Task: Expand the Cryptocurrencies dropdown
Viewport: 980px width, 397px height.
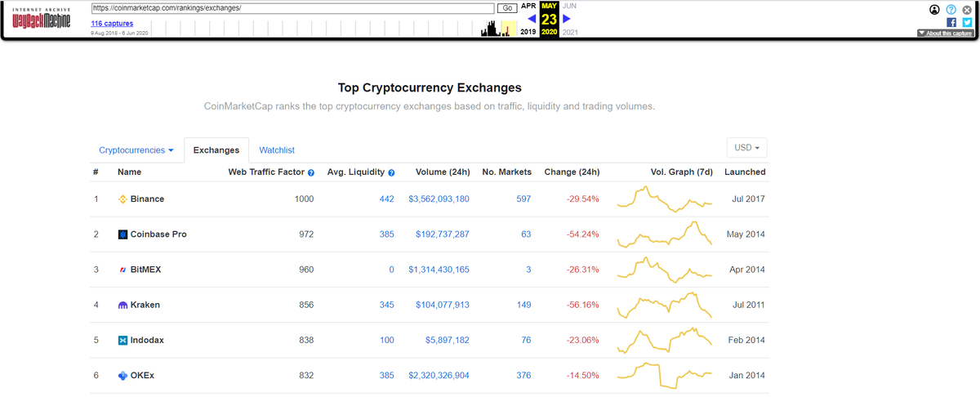Action: point(136,150)
